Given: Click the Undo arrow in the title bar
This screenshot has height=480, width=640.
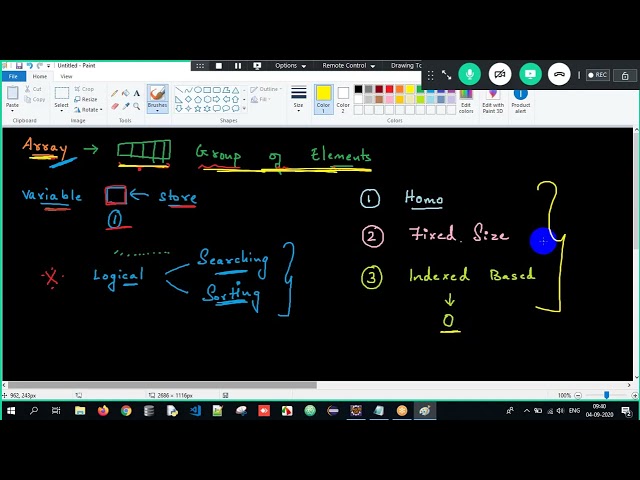Looking at the screenshot, I should coord(29,65).
